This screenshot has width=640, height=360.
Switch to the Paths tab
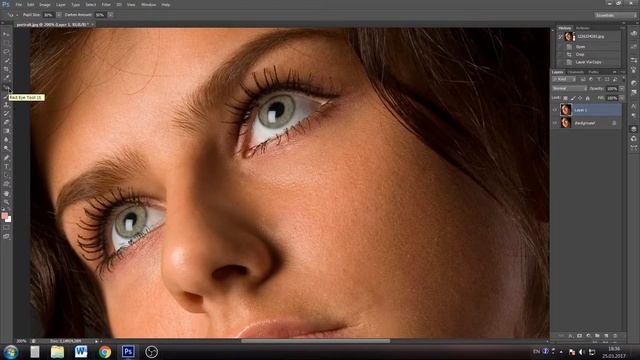[593, 72]
